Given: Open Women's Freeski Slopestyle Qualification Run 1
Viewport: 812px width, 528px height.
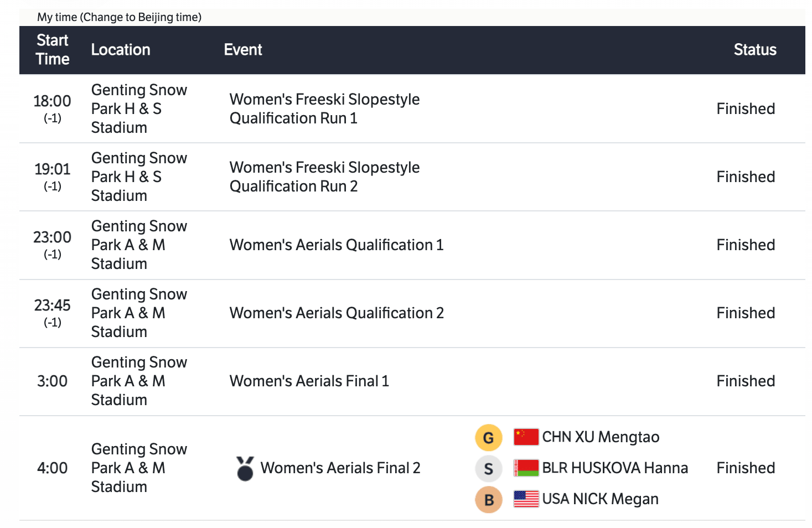Looking at the screenshot, I should tap(324, 108).
